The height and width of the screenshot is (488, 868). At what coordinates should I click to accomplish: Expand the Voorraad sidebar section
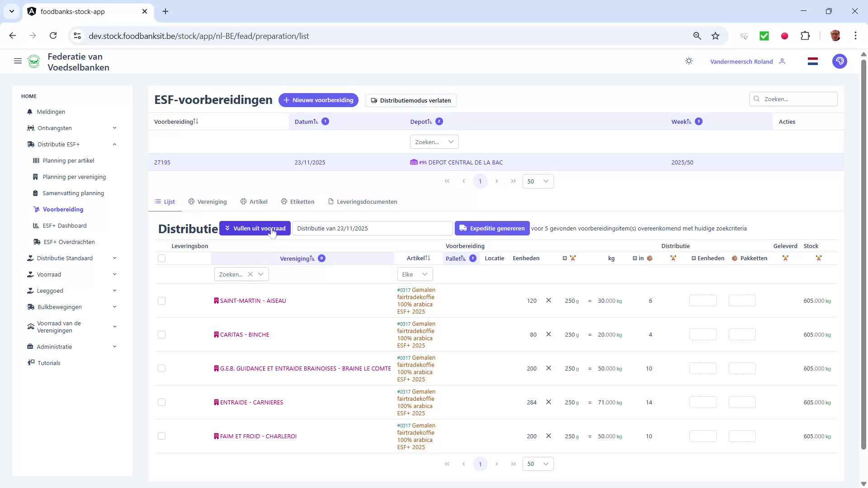114,274
